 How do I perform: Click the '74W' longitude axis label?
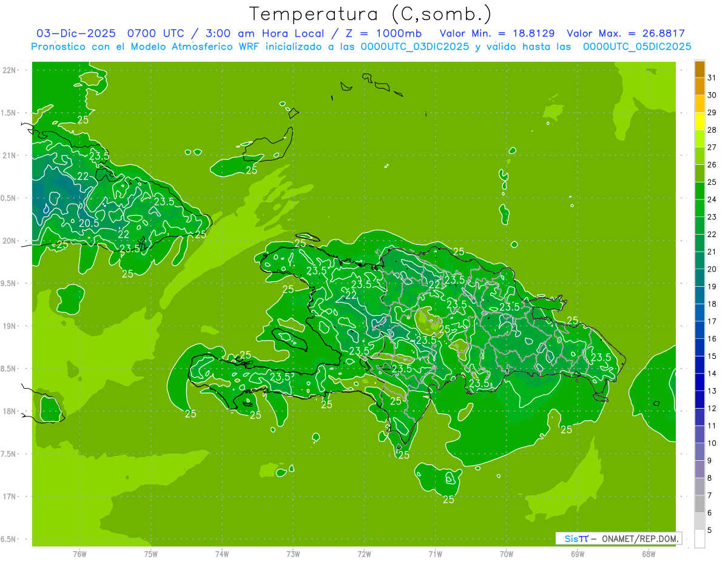point(222,554)
